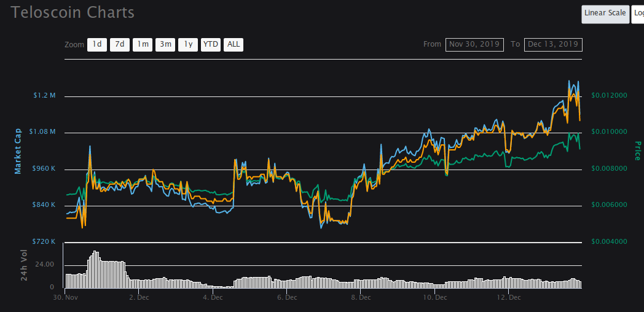Click the Price axis title
Viewport: 644px width, 312px height.
coord(637,150)
